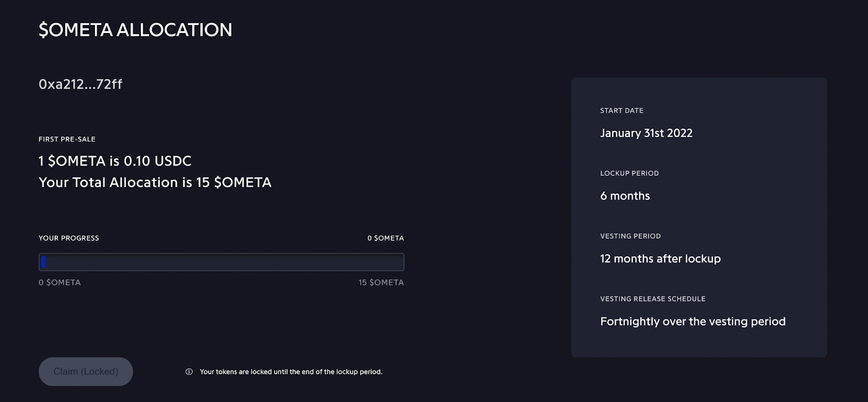Click the January 31st 2022 date

point(646,133)
